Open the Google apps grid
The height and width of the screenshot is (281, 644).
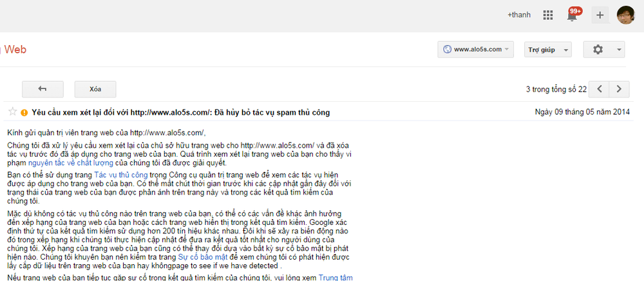coord(547,15)
